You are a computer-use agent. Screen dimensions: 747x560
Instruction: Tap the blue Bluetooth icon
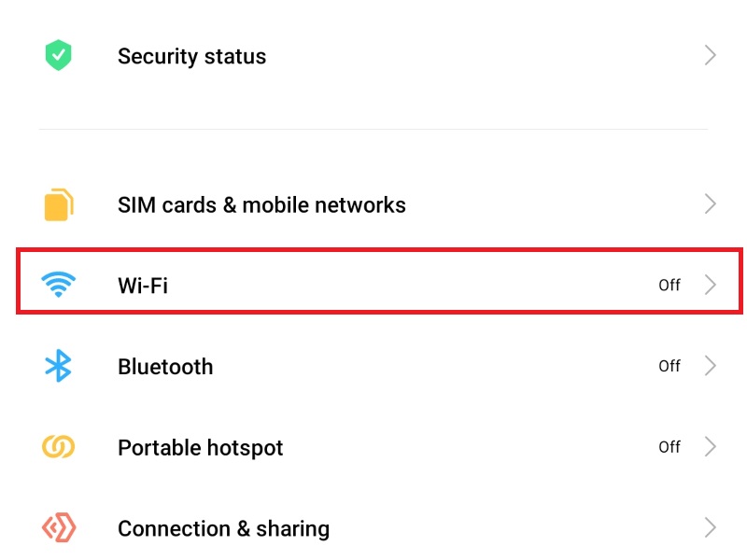59,367
